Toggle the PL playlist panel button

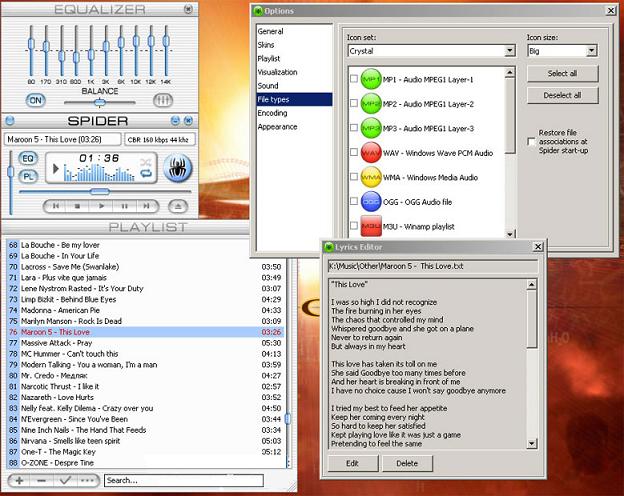point(28,176)
